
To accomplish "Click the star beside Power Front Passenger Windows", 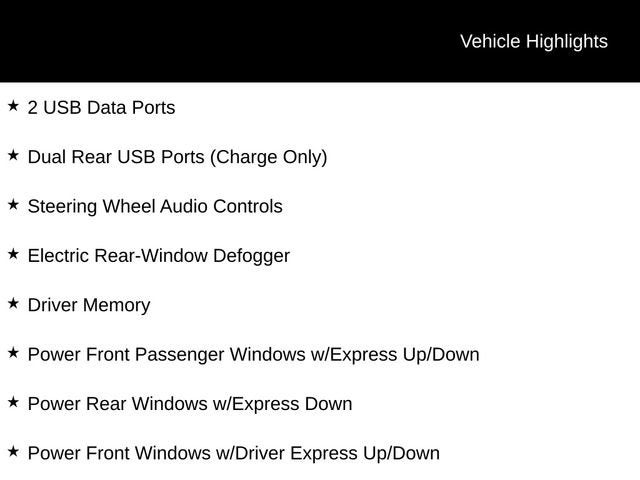I will point(13,353).
